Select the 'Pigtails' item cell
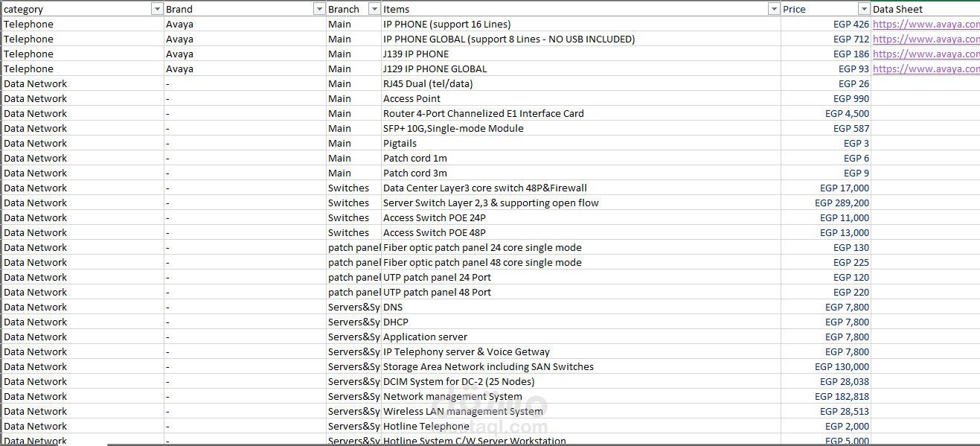This screenshot has height=446, width=980. pos(581,143)
